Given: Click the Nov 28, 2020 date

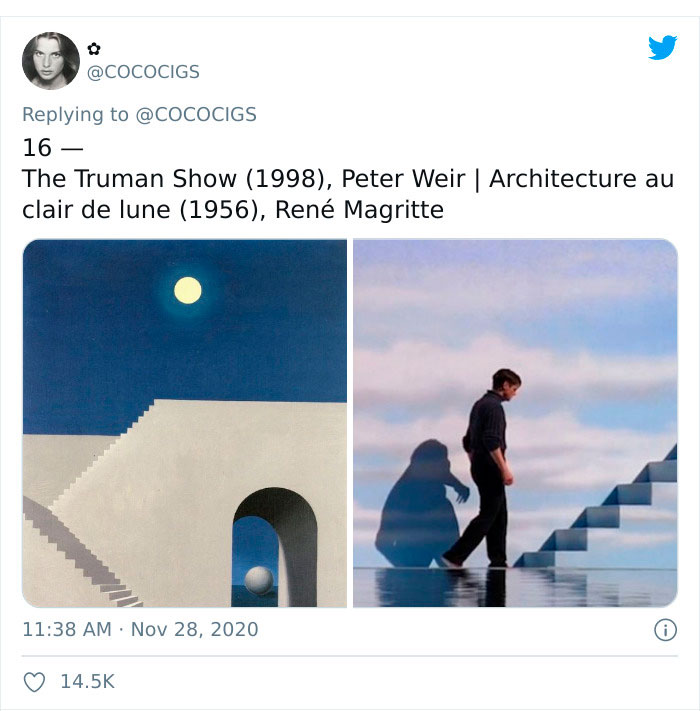Looking at the screenshot, I should (196, 629).
